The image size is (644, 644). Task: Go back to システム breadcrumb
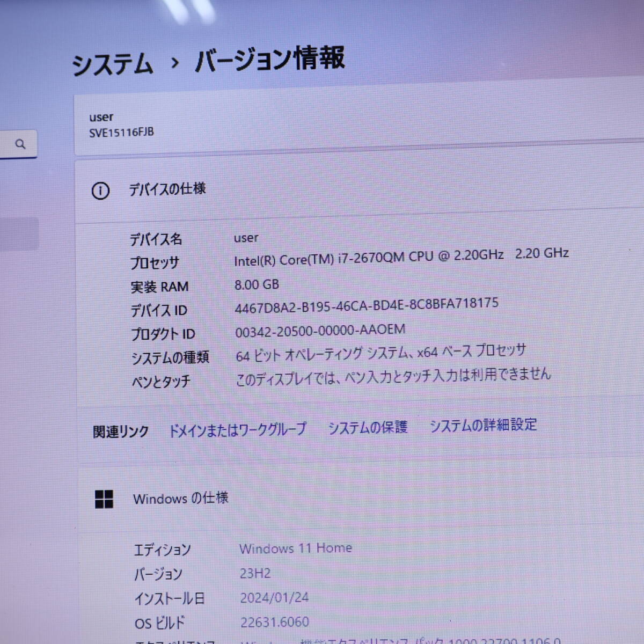point(113,64)
